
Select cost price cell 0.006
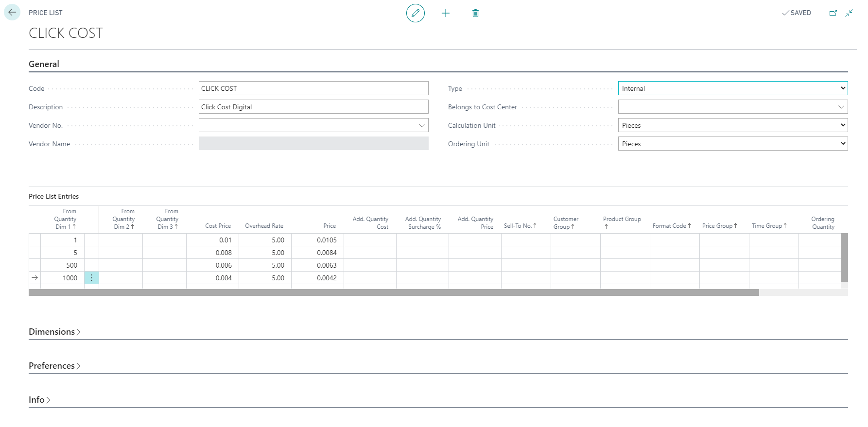tap(212, 265)
